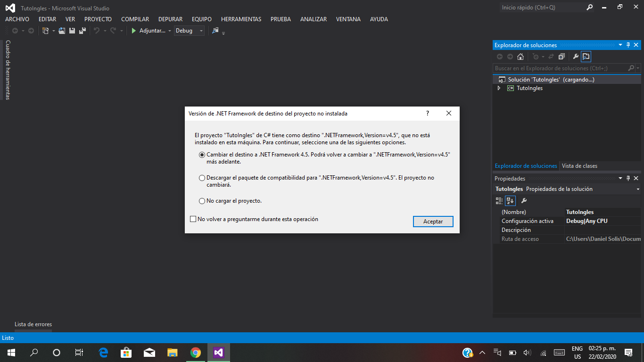Open the Mail app from the taskbar

pyautogui.click(x=149, y=353)
